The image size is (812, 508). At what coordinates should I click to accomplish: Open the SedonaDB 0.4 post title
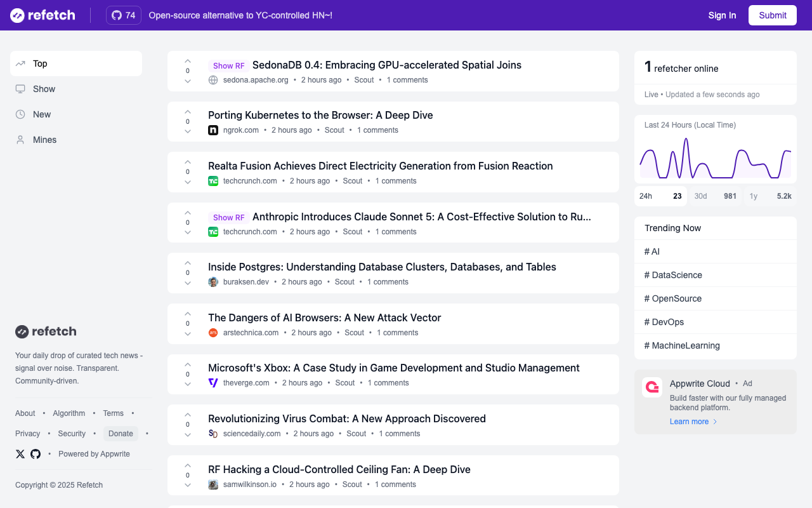point(387,65)
